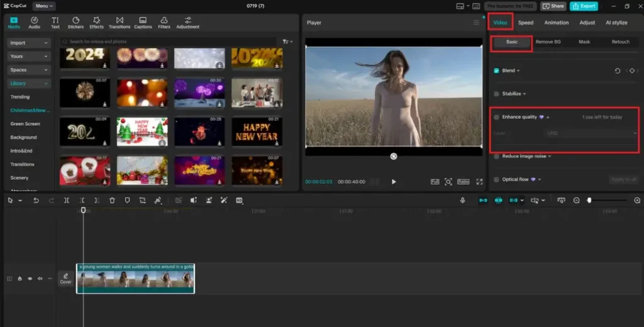Image resolution: width=644 pixels, height=327 pixels.
Task: Click the rotate handle below preview
Action: tap(394, 156)
